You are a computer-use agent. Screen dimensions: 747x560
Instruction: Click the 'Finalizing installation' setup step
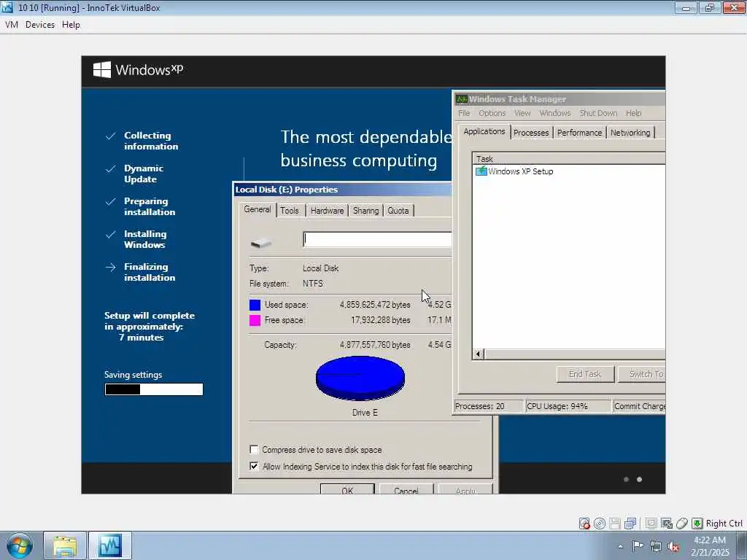pos(150,272)
